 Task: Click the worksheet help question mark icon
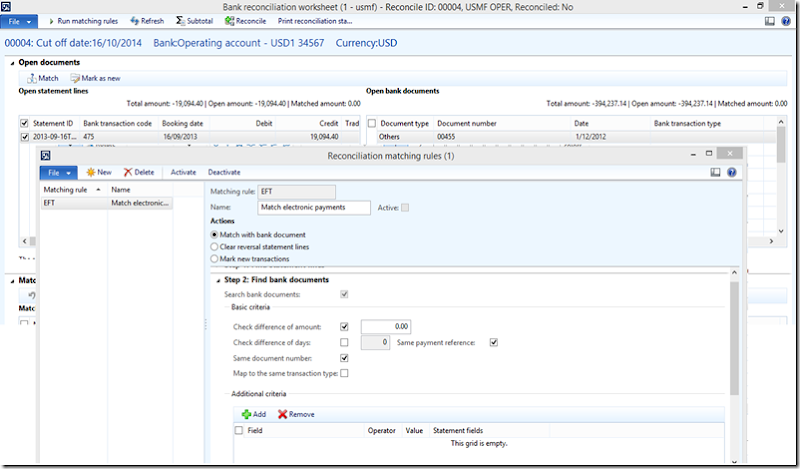786,21
